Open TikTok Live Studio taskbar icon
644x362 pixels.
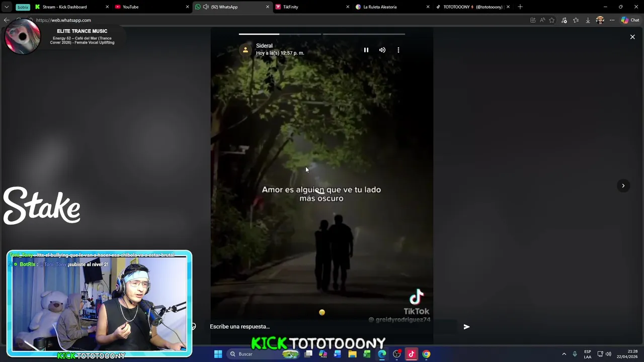[x=412, y=354]
